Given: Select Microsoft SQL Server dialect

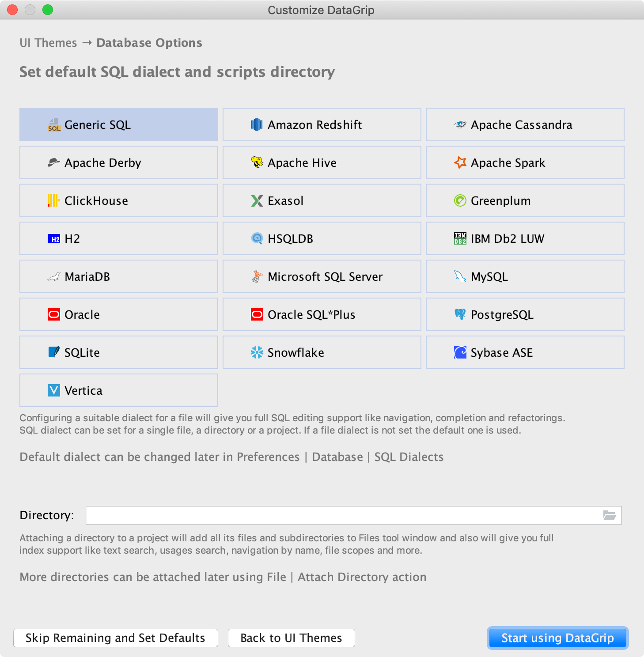Looking at the screenshot, I should (x=322, y=276).
